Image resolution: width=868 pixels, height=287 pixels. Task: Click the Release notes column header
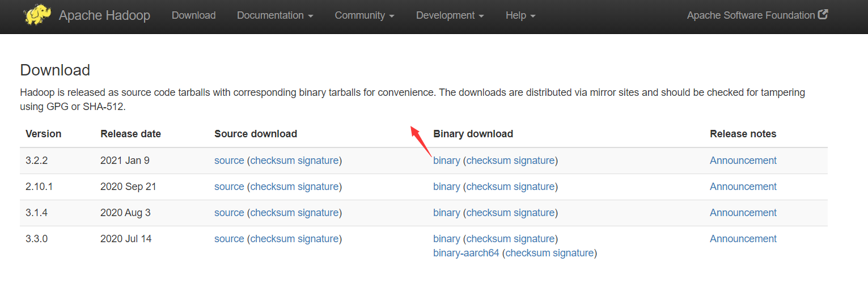743,134
